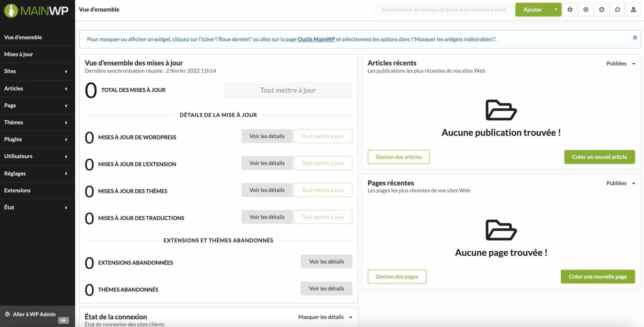Open the Ajouter dropdown arrow
Screen dimensions: 644x327
point(556,9)
